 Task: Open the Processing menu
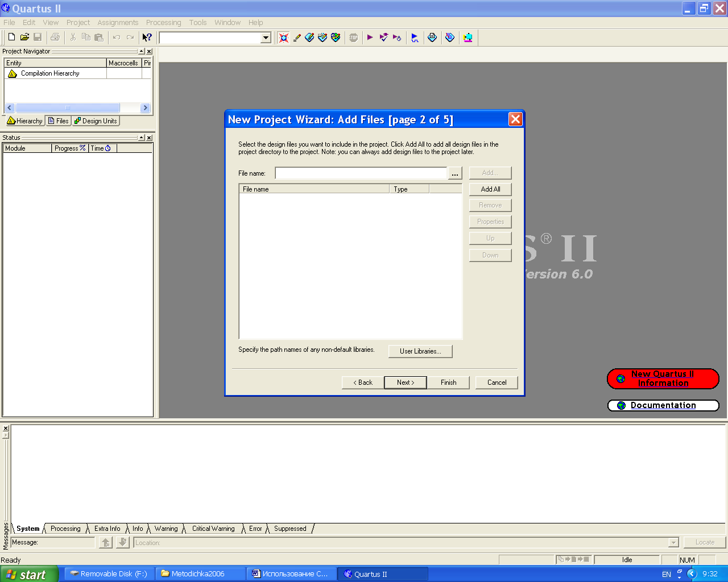pyautogui.click(x=163, y=23)
